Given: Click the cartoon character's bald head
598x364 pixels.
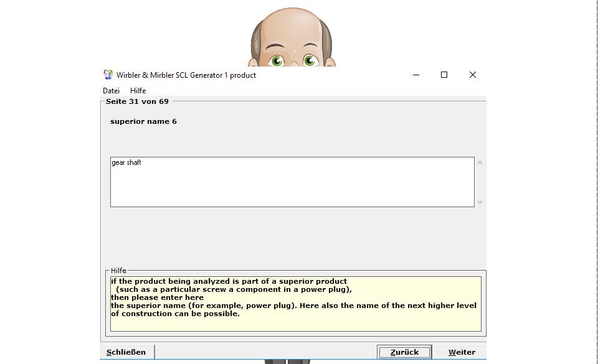Looking at the screenshot, I should (292, 26).
